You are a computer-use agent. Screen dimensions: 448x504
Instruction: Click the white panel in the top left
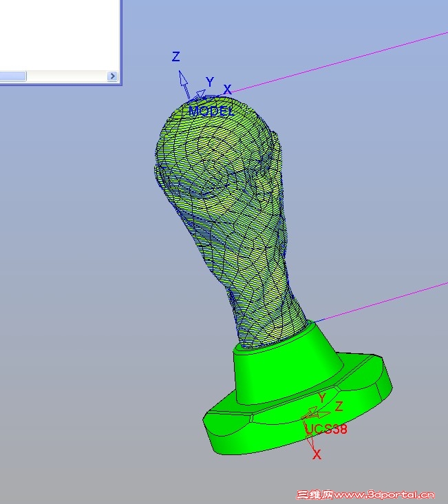(x=60, y=34)
